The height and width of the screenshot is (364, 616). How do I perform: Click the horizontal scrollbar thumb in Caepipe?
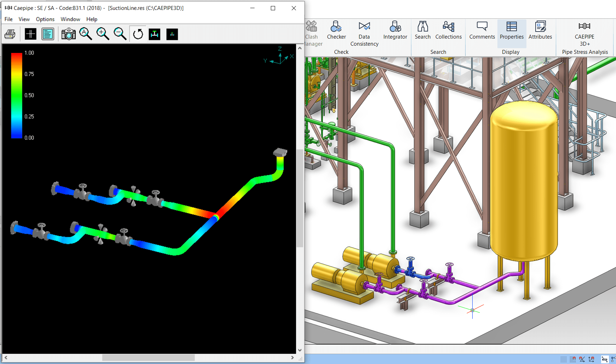coord(148,358)
